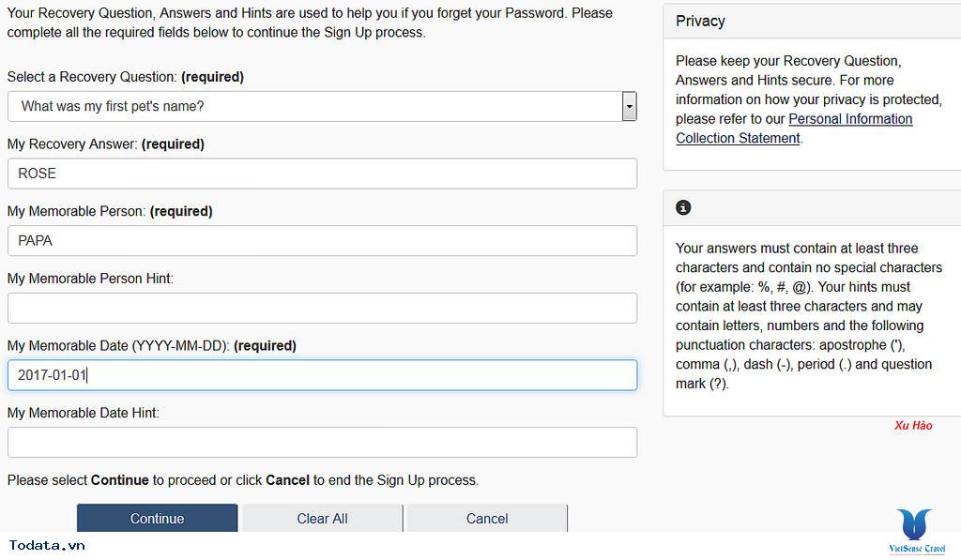Click the VietSense Travel logo

point(916,532)
